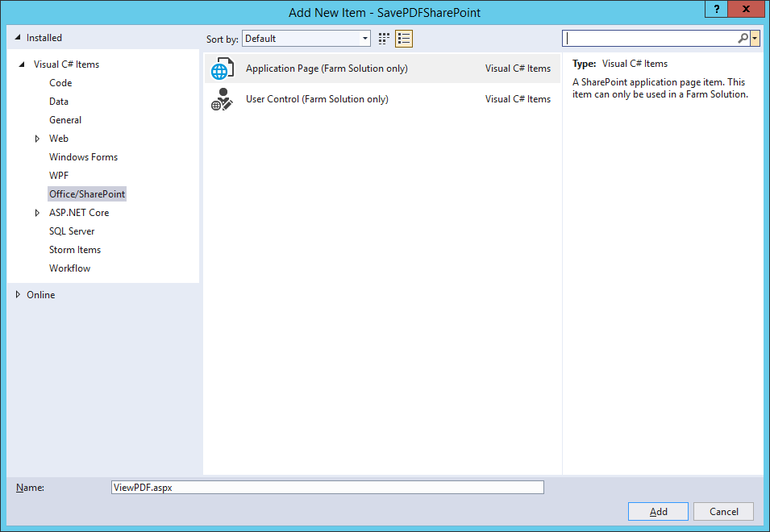Click the Installed heading

pyautogui.click(x=44, y=38)
